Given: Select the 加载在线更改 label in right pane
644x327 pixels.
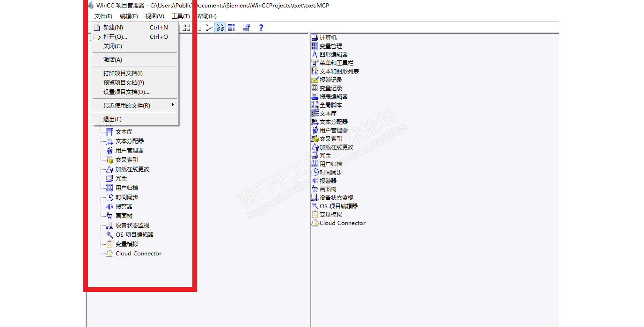Looking at the screenshot, I should point(337,147).
